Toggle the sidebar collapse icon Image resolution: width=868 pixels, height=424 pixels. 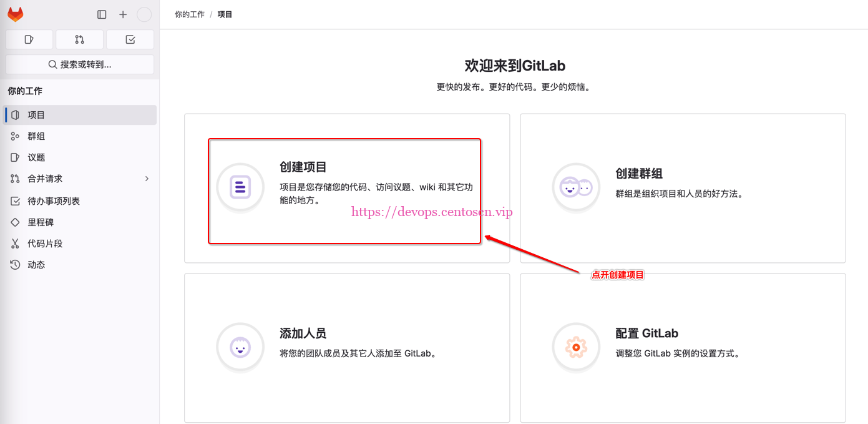pos(102,14)
